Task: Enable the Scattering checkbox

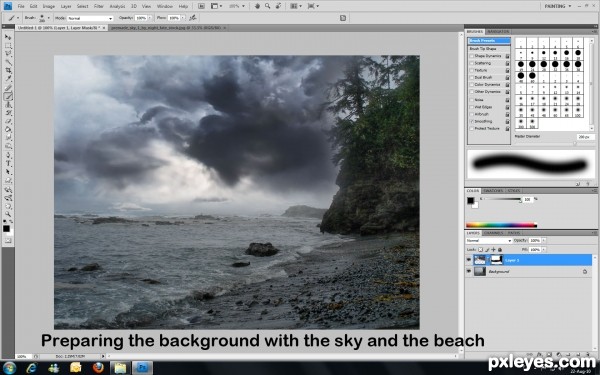Action: click(x=472, y=63)
